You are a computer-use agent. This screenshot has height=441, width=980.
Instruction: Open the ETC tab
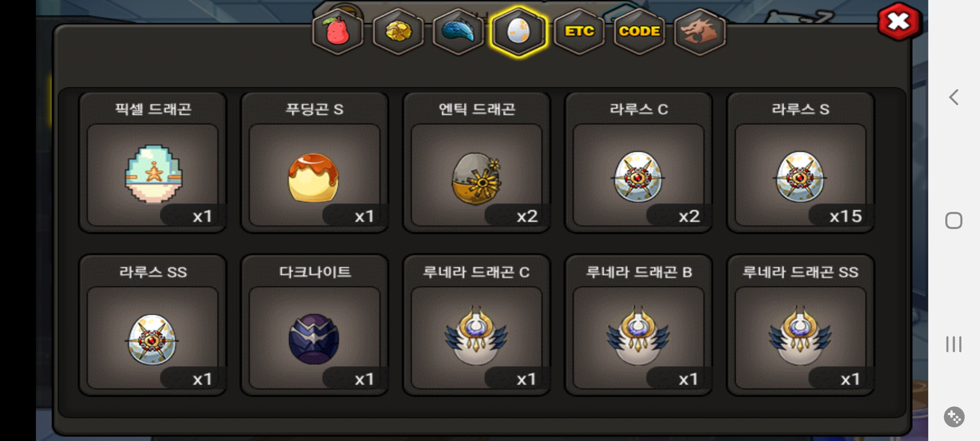click(579, 32)
